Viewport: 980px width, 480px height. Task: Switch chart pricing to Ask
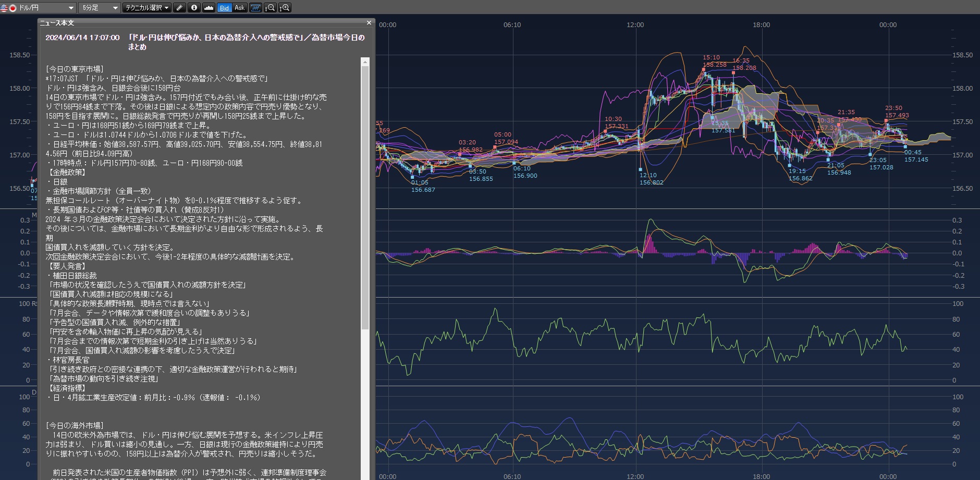pyautogui.click(x=239, y=8)
